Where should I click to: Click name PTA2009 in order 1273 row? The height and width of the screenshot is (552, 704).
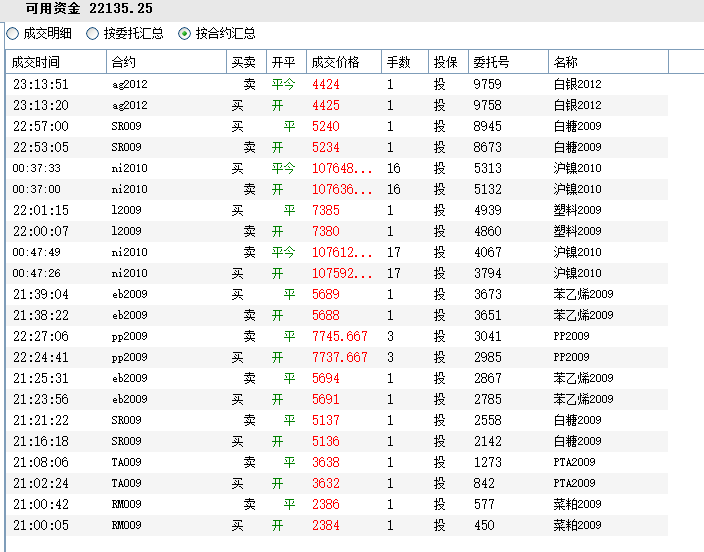click(574, 463)
